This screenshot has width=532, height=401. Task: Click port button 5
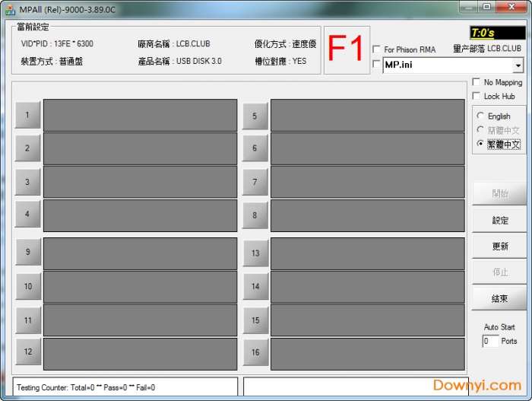255,116
